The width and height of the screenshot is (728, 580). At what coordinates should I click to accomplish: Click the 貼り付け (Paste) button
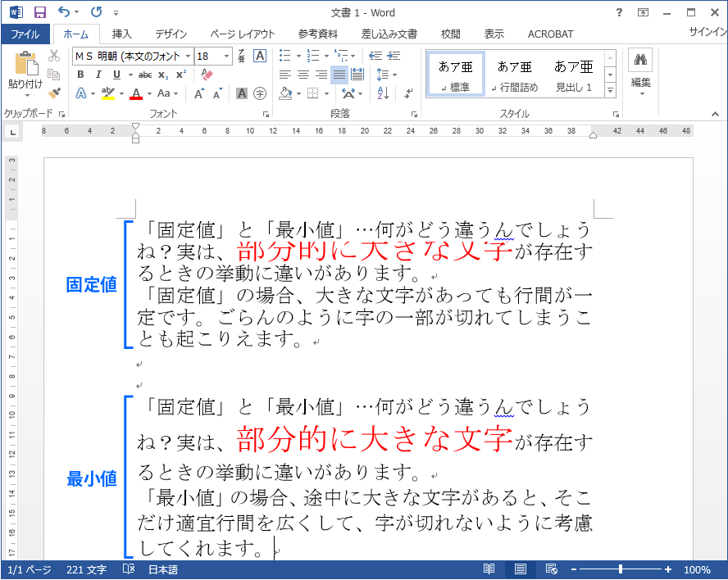click(25, 74)
